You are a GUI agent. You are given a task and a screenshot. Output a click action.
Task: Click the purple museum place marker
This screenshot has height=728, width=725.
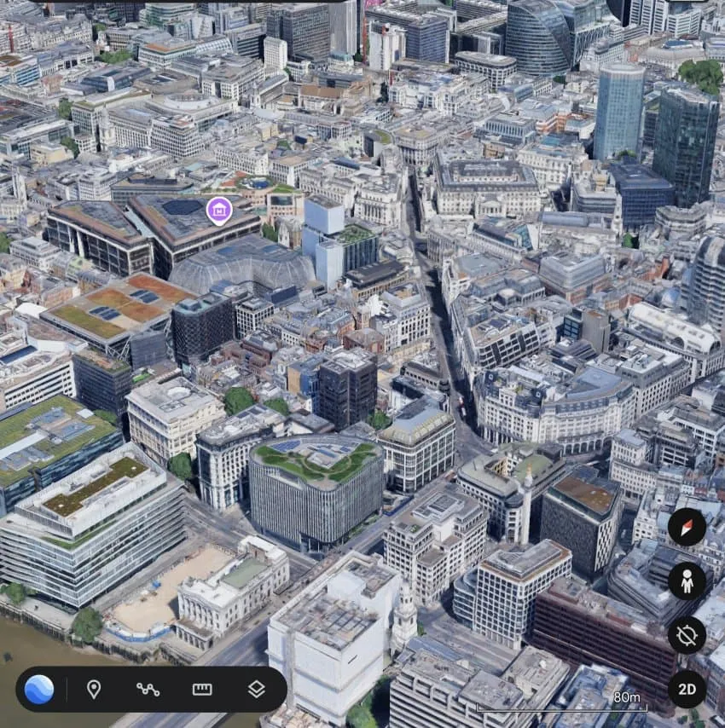pos(219,211)
